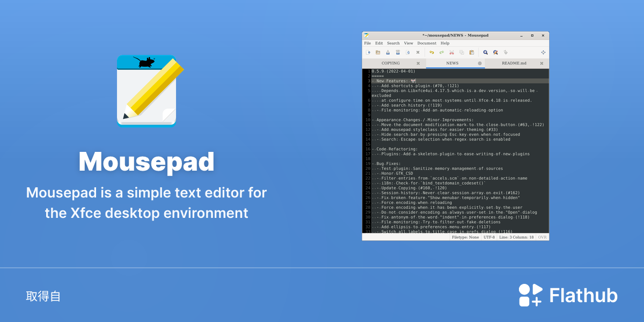644x322 pixels.
Task: Click the highlighted New Features line
Action: (x=460, y=81)
